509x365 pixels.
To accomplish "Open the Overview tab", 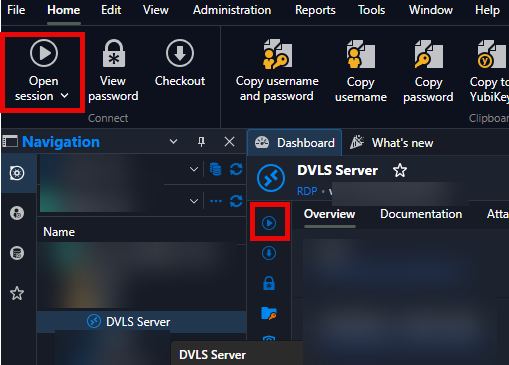I will (x=329, y=214).
